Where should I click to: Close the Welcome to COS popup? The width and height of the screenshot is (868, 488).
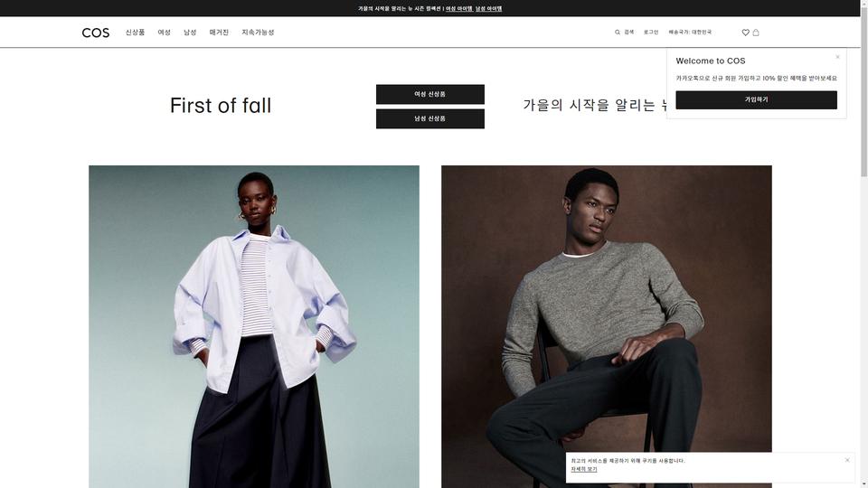[x=837, y=57]
